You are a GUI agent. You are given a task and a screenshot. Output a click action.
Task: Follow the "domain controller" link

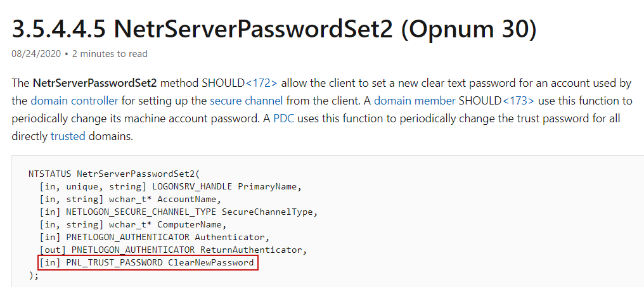point(74,100)
